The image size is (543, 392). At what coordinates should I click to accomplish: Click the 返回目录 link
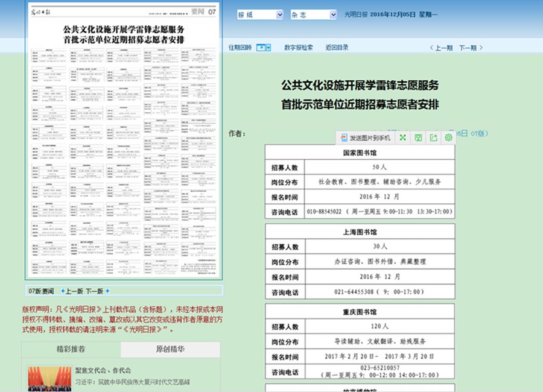(337, 48)
